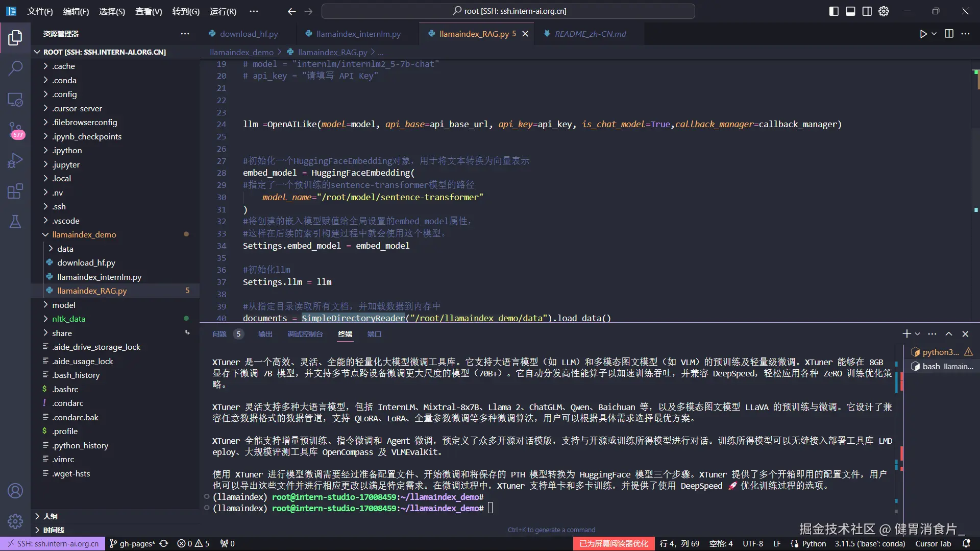Open the 运行(R) menu

pyautogui.click(x=223, y=11)
